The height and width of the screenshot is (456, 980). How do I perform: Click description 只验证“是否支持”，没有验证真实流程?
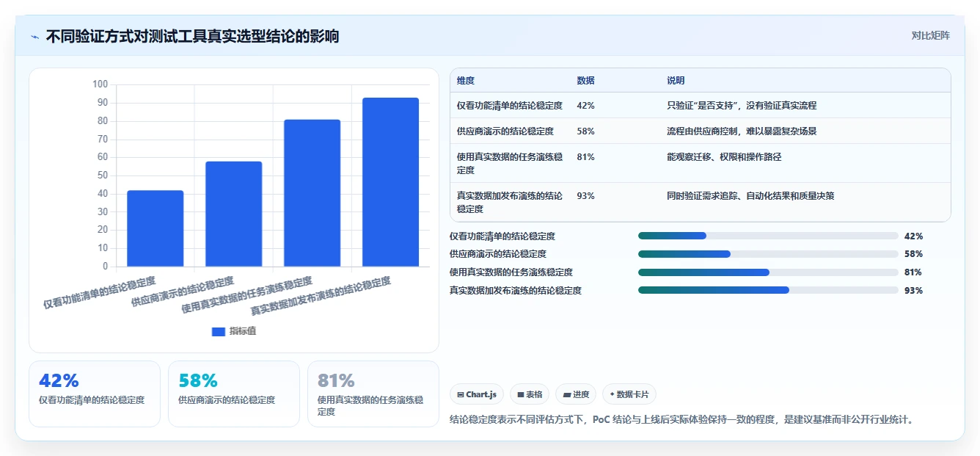point(742,106)
